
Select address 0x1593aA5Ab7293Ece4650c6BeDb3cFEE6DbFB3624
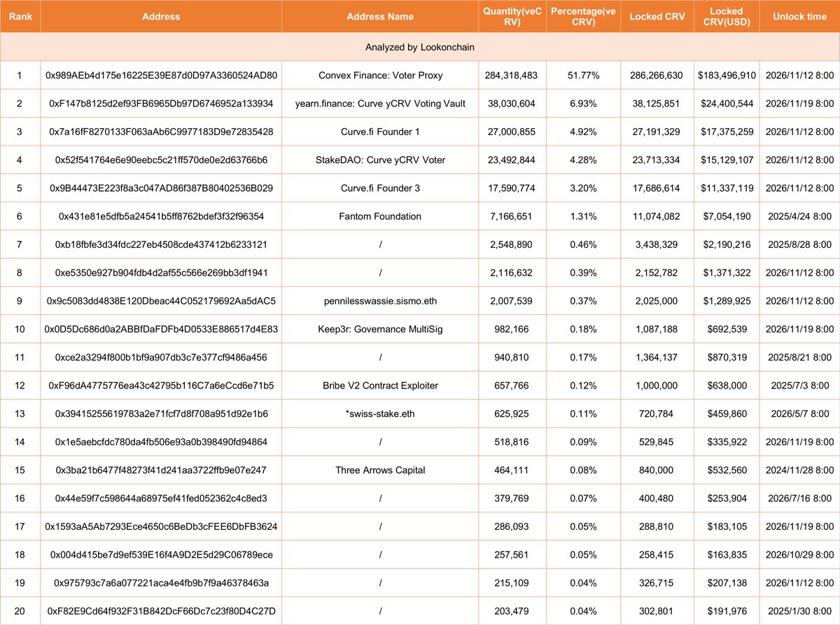coord(161,526)
